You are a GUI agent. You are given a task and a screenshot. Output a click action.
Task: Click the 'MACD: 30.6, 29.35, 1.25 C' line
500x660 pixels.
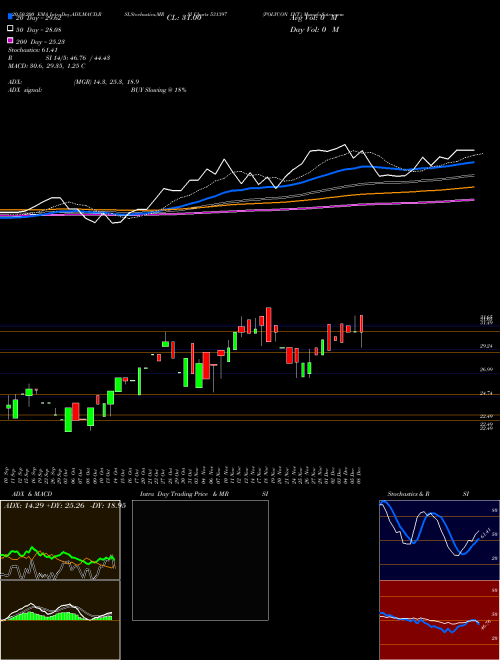[x=47, y=66]
